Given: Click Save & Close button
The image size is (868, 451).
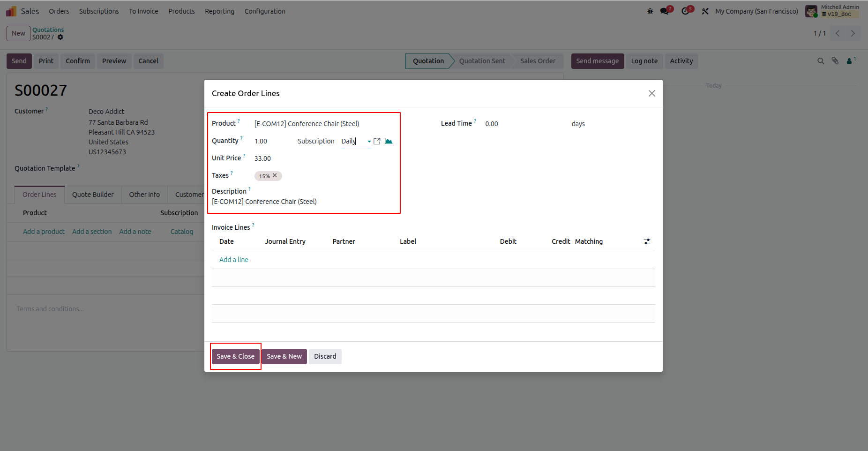Looking at the screenshot, I should 235,356.
